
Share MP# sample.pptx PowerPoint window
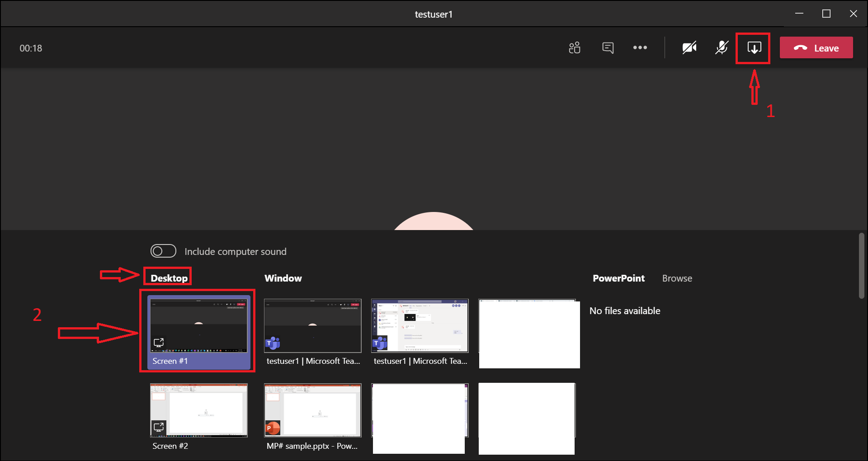(x=313, y=410)
